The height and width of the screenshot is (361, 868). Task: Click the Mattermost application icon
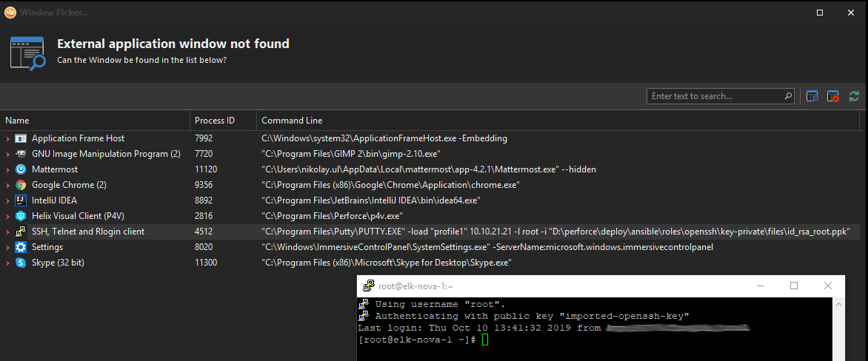[21, 169]
